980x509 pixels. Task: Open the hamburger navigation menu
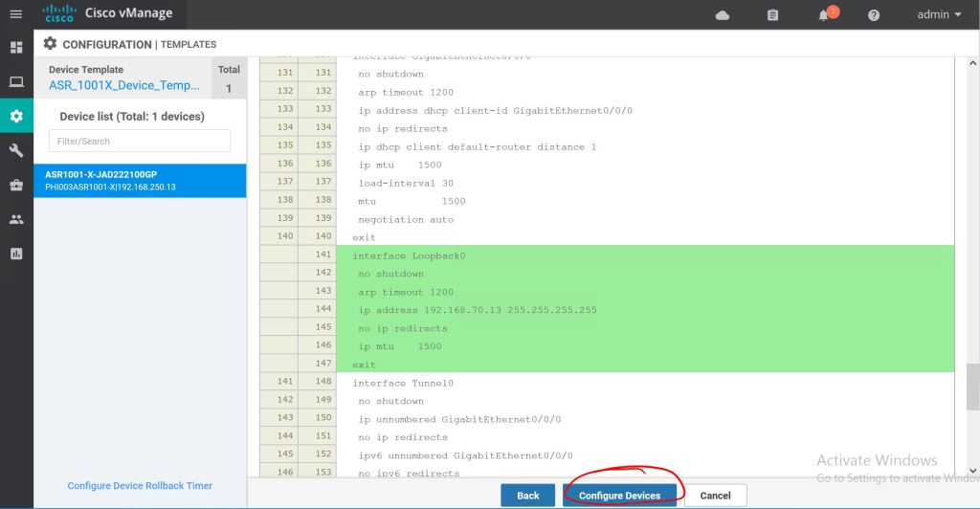(x=15, y=14)
